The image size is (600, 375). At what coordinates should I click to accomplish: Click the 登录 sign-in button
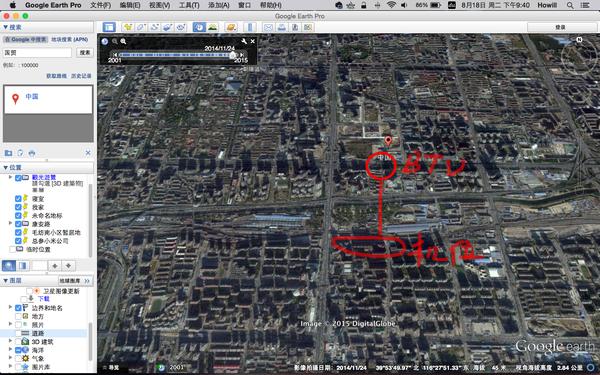(x=561, y=27)
